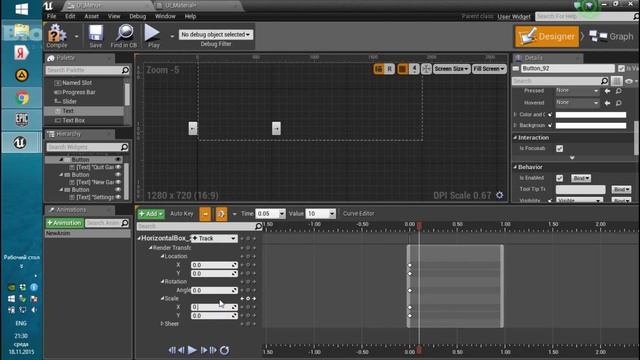The image size is (640, 360).
Task: Click the jump-to-start playback button
Action: [x=172, y=350]
